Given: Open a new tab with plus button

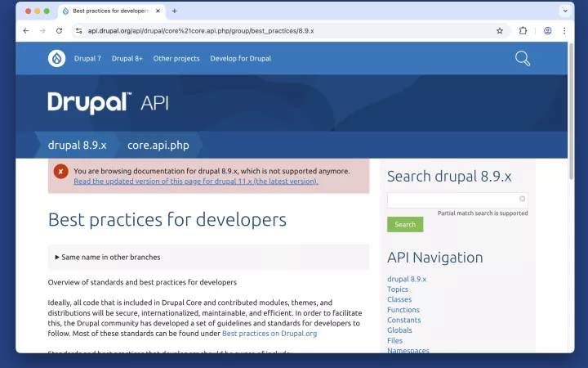Looking at the screenshot, I should pyautogui.click(x=175, y=11).
